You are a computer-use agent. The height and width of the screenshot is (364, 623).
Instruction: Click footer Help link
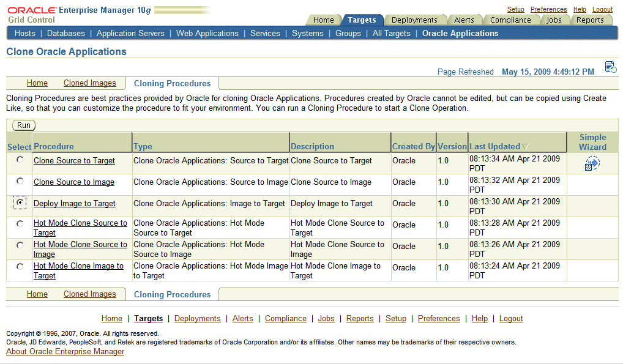coord(480,318)
